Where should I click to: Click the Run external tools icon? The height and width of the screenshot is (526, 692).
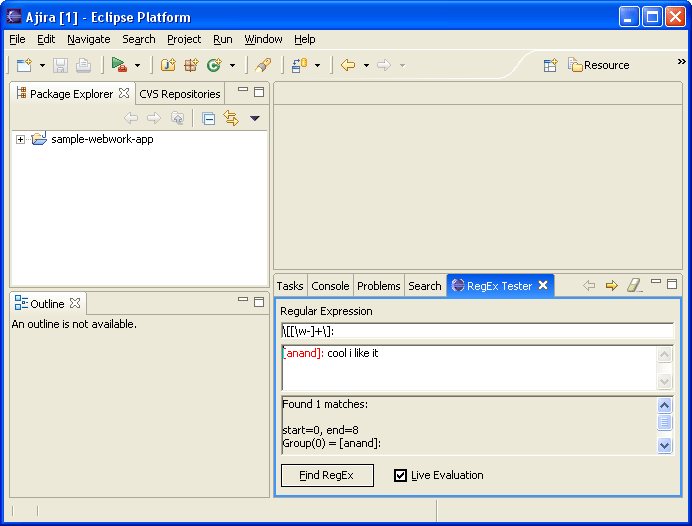coord(119,65)
